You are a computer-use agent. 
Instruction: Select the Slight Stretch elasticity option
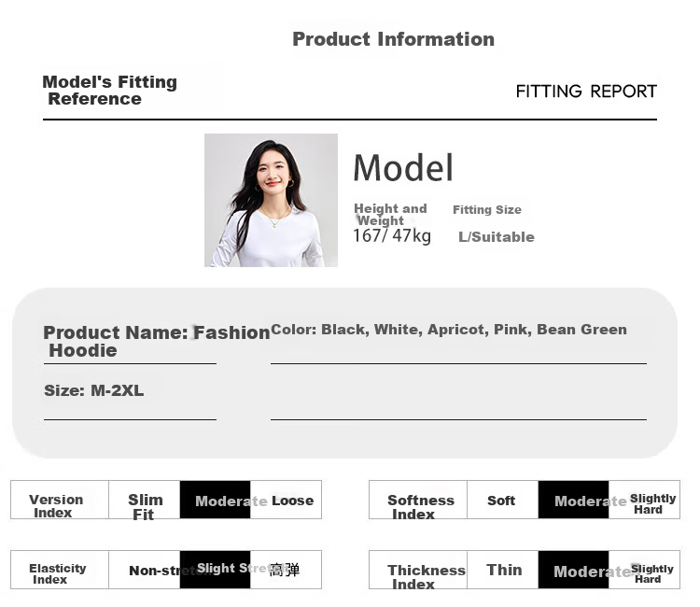(215, 570)
